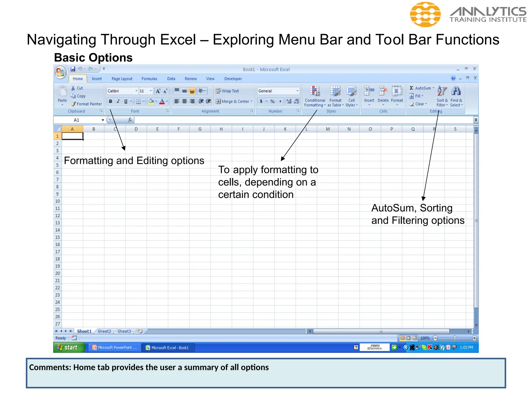532x399 pixels.
Task: Click the Copy command
Action: coord(78,96)
